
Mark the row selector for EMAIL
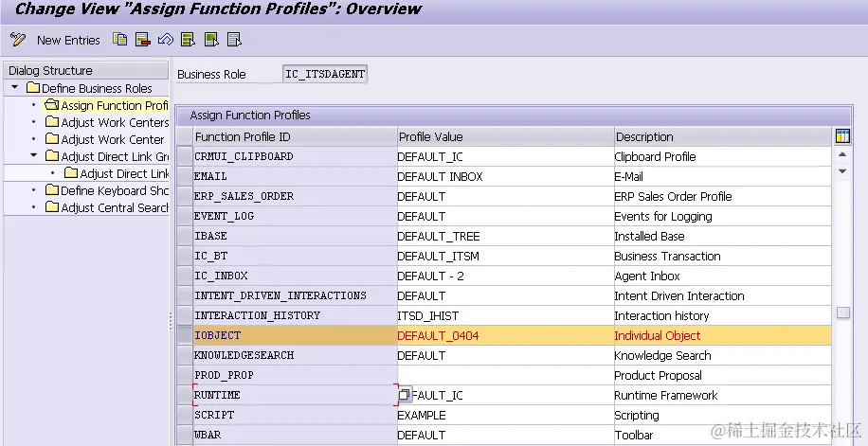pyautogui.click(x=185, y=176)
